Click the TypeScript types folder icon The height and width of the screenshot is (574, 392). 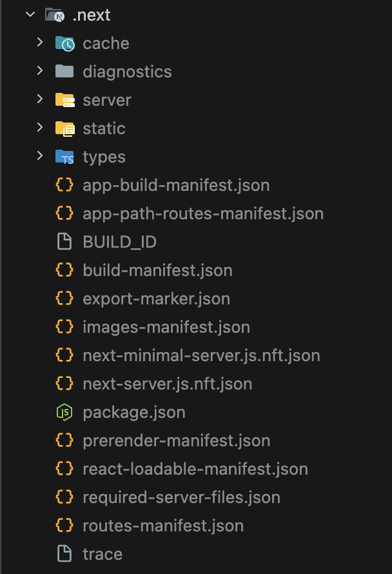coord(64,157)
